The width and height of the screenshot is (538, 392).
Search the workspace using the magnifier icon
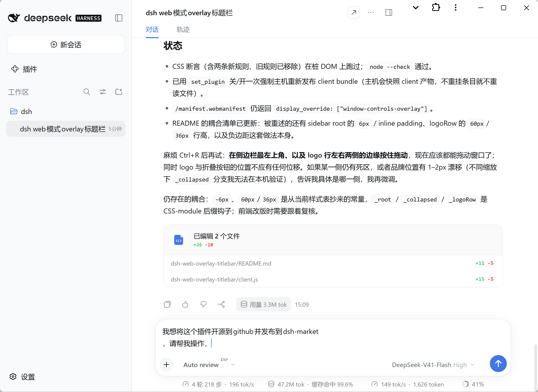pos(87,92)
